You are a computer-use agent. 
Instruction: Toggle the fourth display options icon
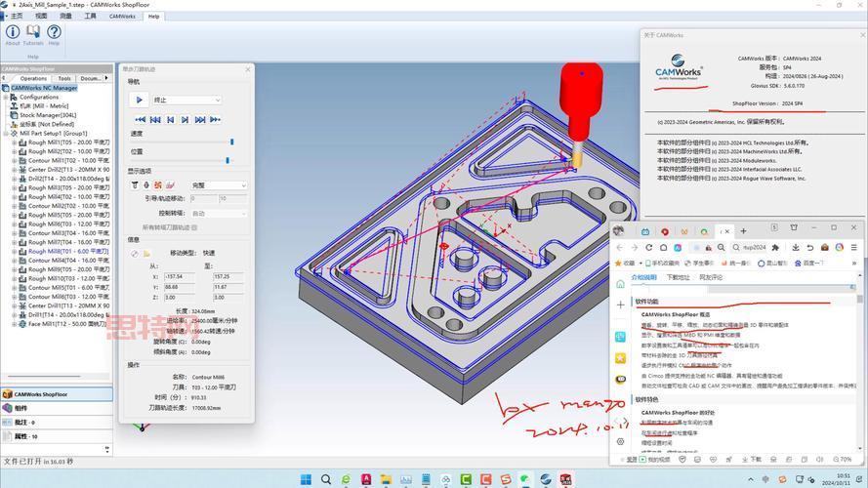[x=170, y=184]
